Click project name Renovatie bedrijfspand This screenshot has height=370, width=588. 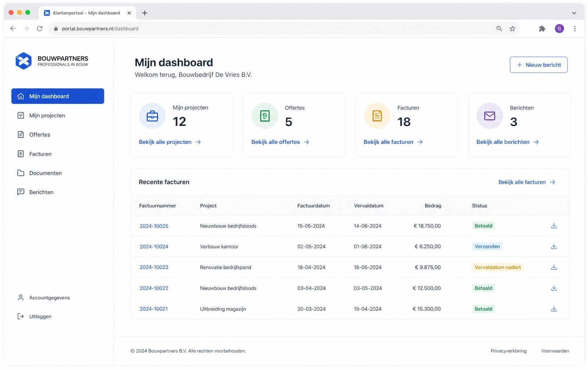[226, 267]
